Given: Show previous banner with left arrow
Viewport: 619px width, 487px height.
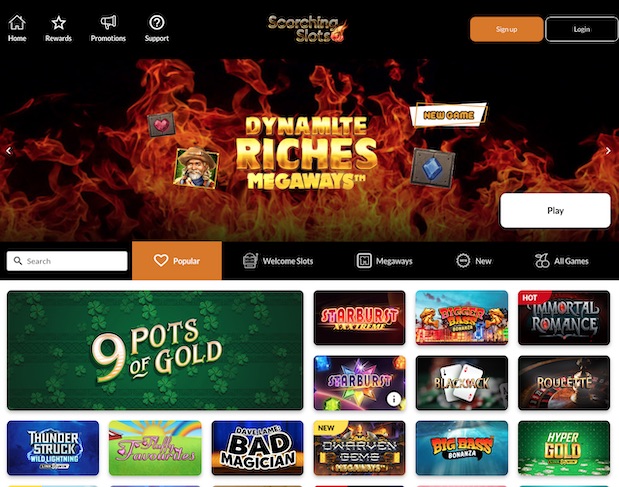Looking at the screenshot, I should click(9, 150).
